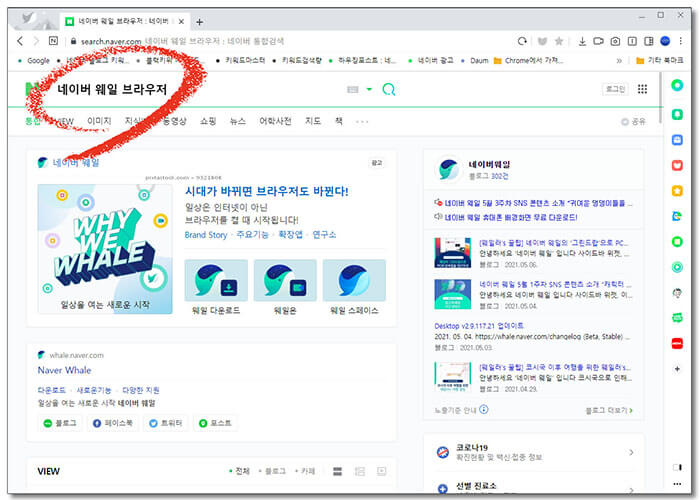Screen dimensions: 700x500
Task: Click the forward navigation arrow
Action: [36, 41]
